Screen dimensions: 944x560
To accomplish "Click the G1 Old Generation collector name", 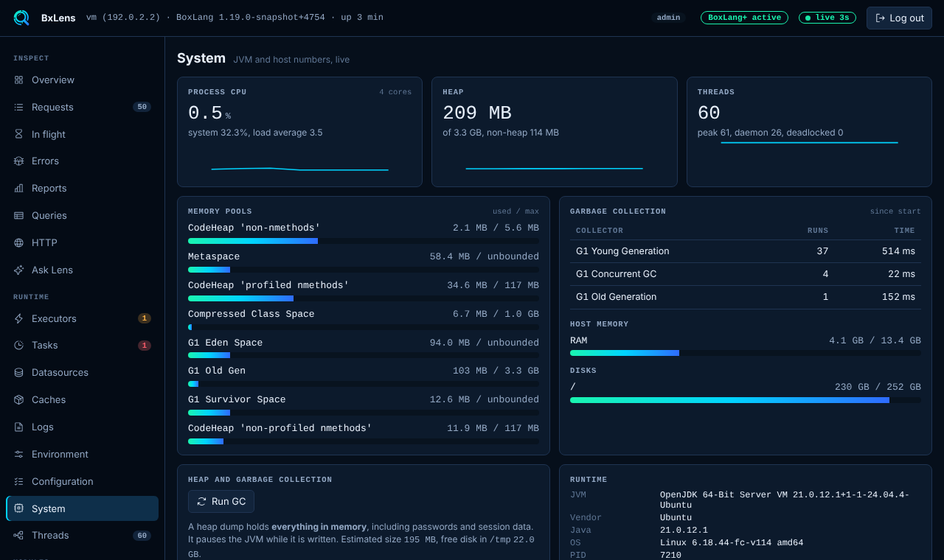I will (x=616, y=297).
